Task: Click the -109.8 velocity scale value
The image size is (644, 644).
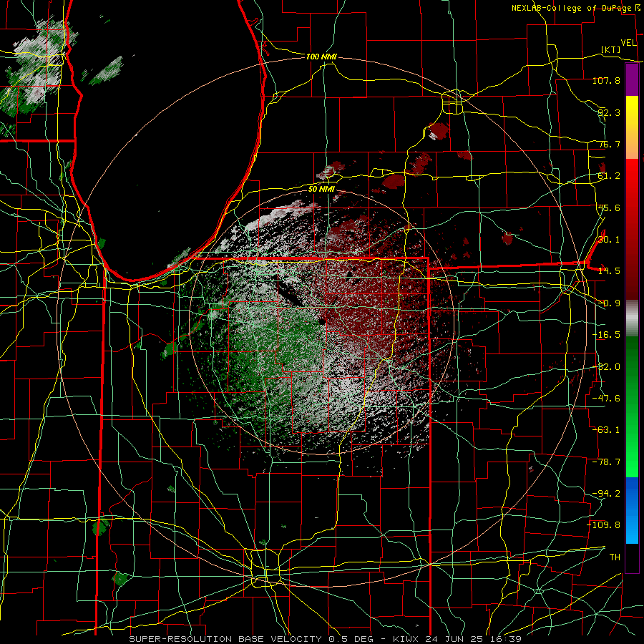Action: (604, 525)
